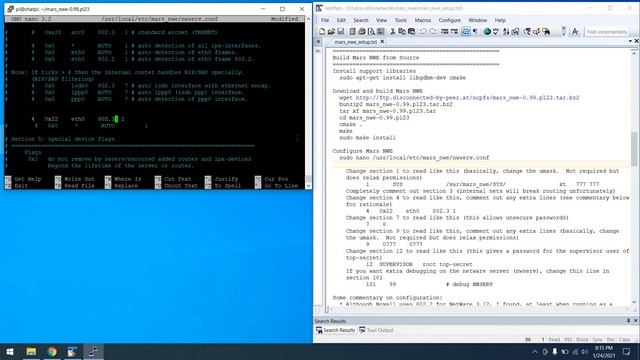Click the Print Preview icon in TextPad toolbar
The height and width of the screenshot is (360, 640).
click(x=371, y=31)
